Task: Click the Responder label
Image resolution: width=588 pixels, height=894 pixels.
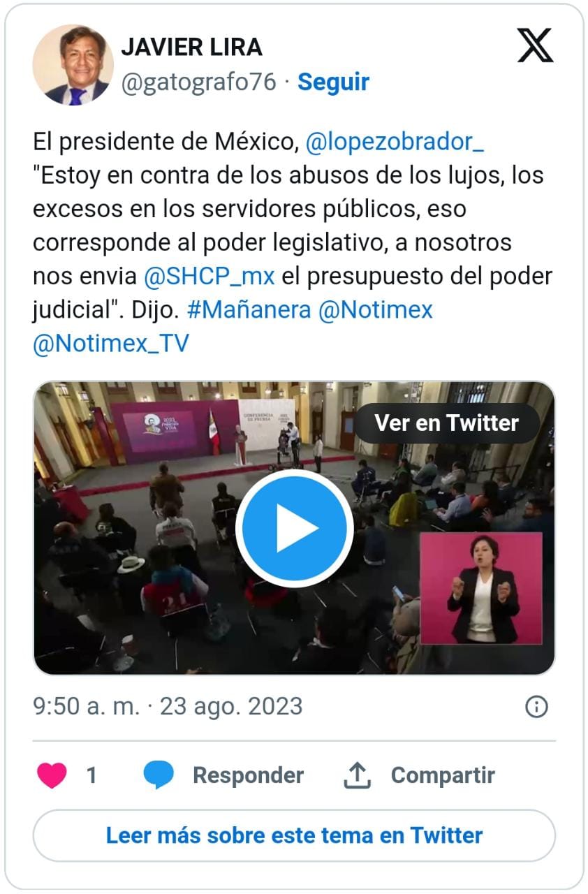Action: [x=248, y=775]
